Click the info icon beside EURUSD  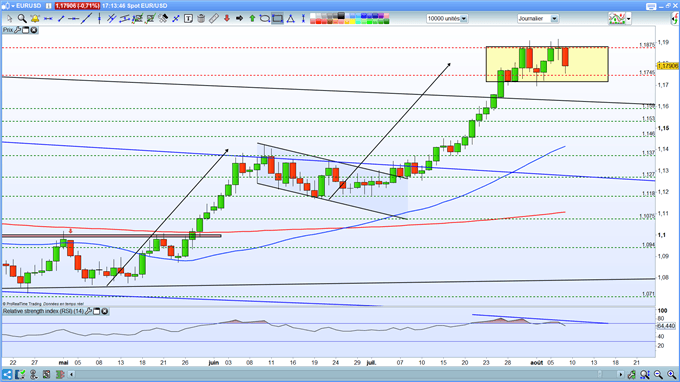tap(48, 6)
